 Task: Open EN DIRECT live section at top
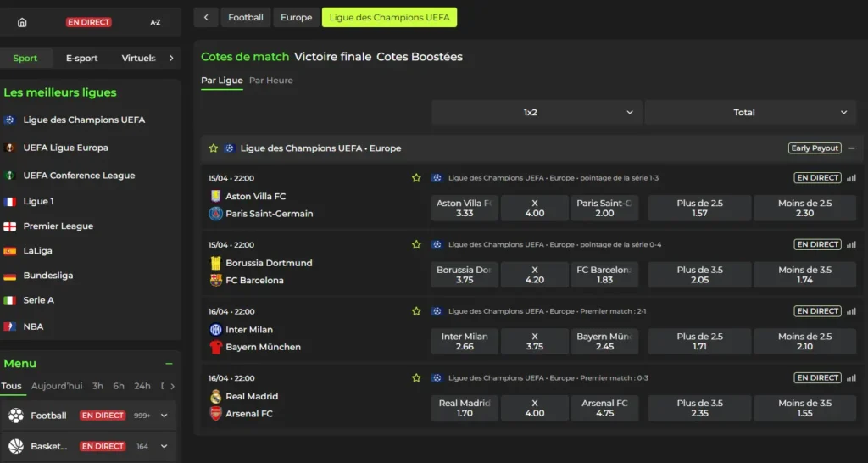[88, 22]
